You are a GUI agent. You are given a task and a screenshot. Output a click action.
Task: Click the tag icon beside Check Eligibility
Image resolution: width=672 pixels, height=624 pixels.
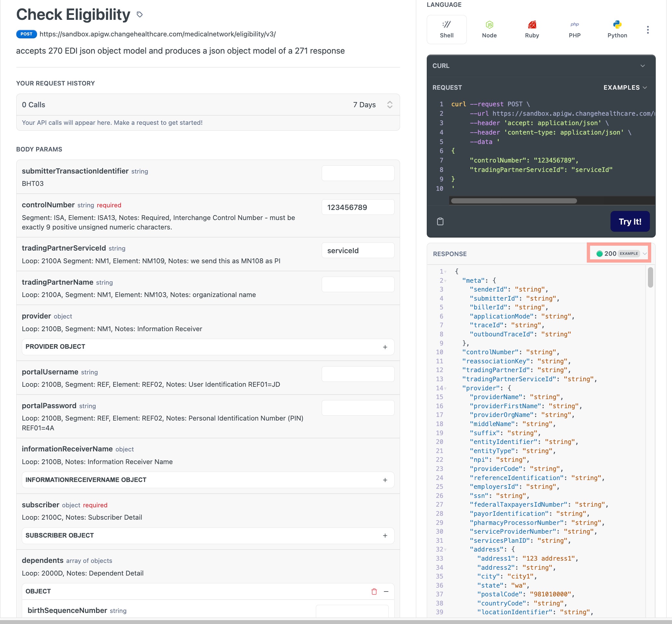[x=140, y=15]
